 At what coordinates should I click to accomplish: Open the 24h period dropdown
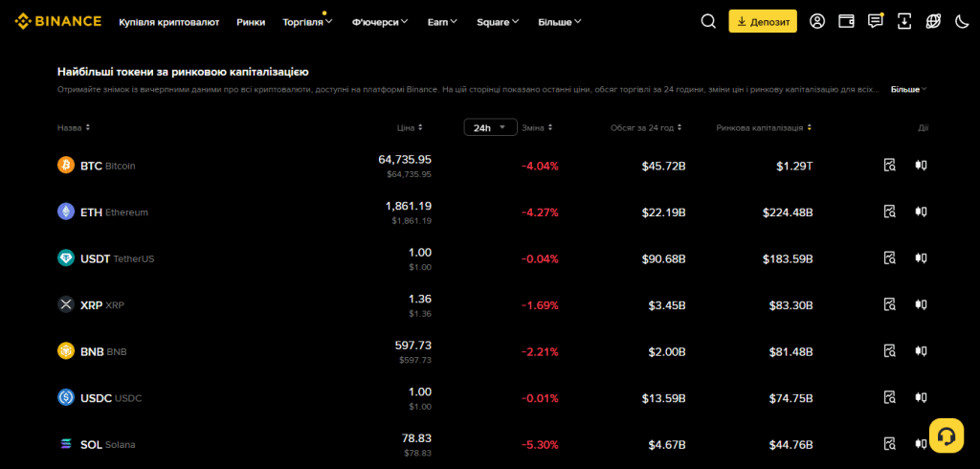click(491, 127)
